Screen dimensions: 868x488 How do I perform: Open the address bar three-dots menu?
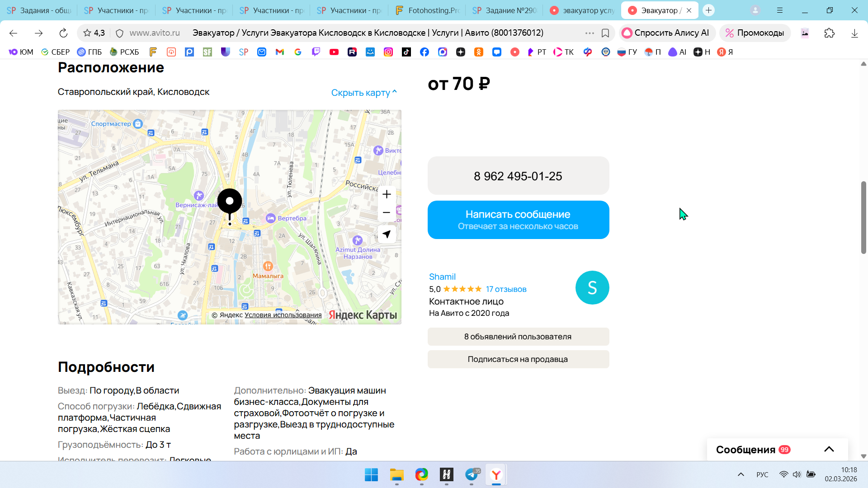pos(590,33)
